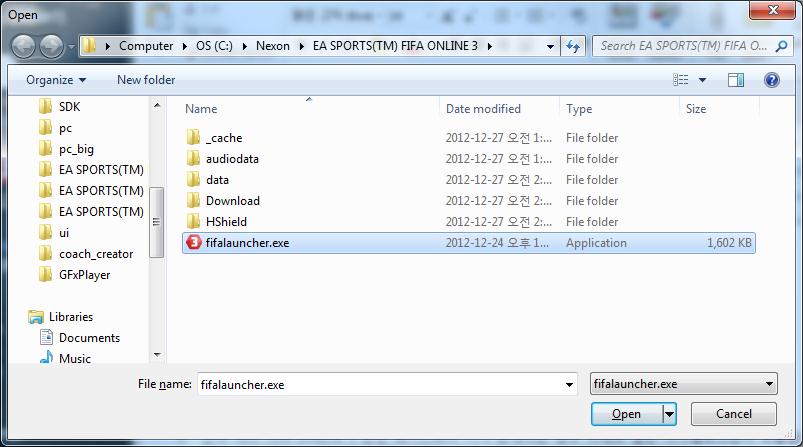The width and height of the screenshot is (803, 447).
Task: Select the _cache folder icon
Action: coord(193,137)
